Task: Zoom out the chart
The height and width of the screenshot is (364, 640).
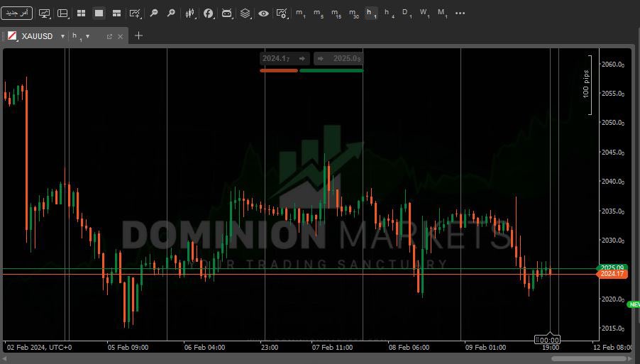Action: pyautogui.click(x=154, y=13)
